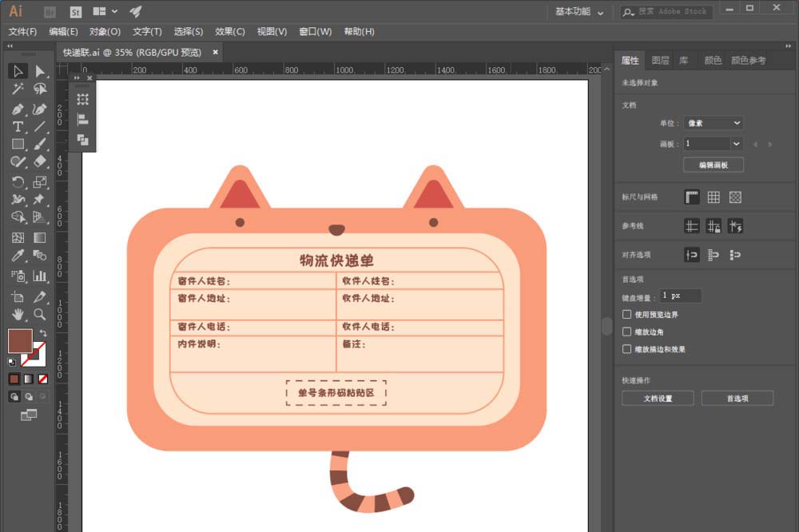Click the 首选项 button

737,399
